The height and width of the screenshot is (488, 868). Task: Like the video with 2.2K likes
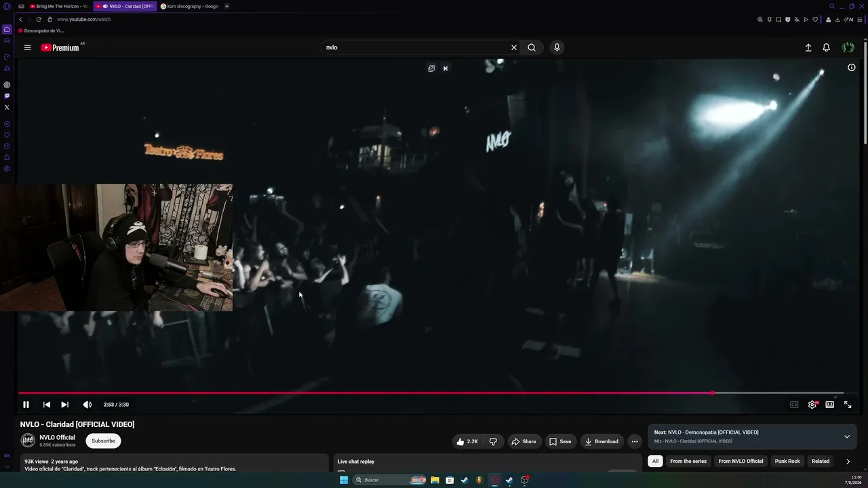point(467,442)
